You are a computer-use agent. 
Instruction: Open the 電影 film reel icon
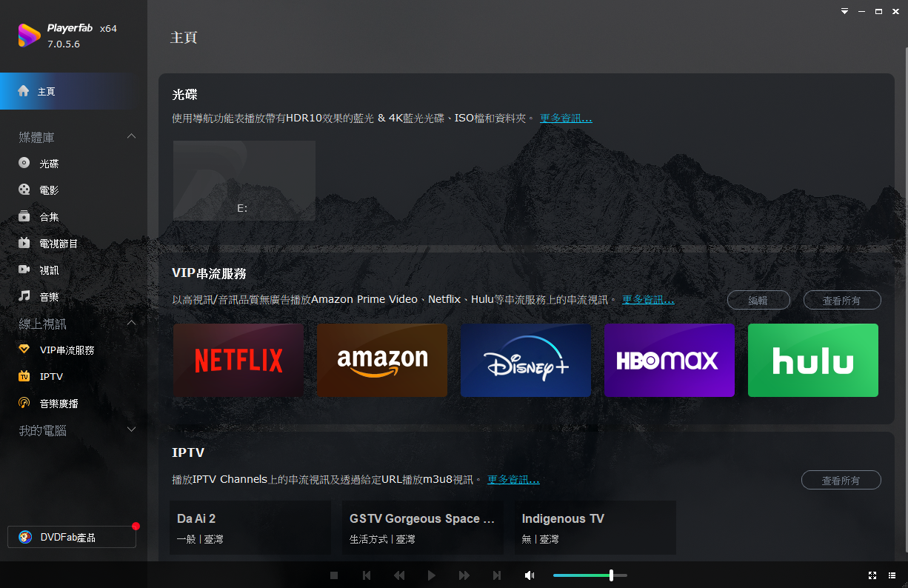click(24, 190)
